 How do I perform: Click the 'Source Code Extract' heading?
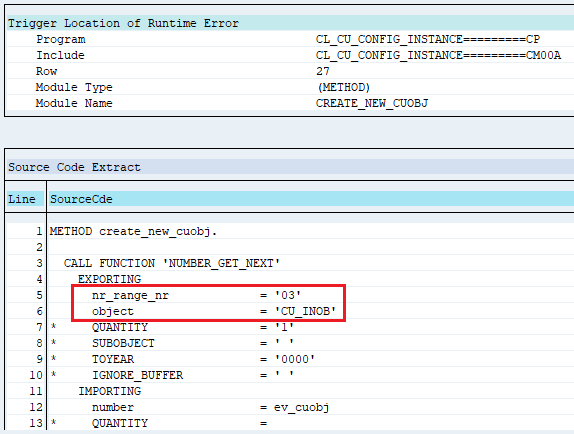[x=74, y=167]
